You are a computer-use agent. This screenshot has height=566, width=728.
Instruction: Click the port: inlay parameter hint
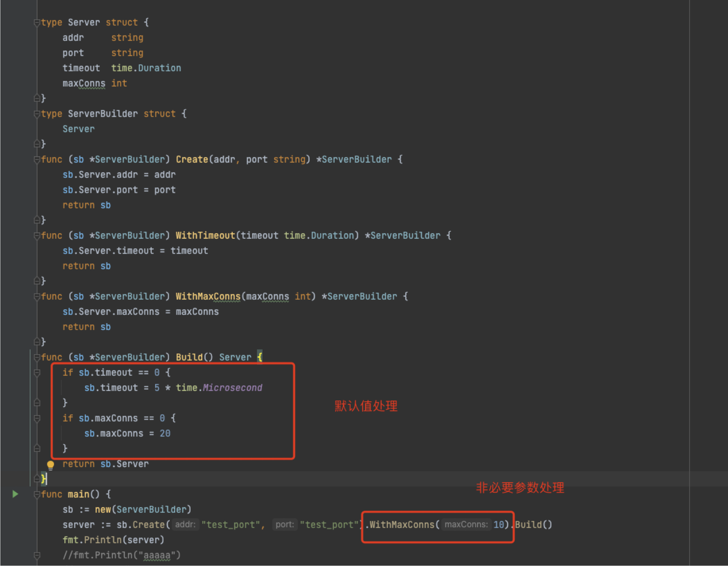tap(284, 524)
